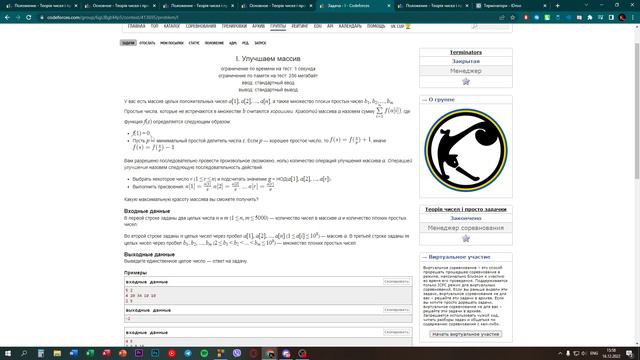Select the ЗАДАЧИ contest sub-tab
Image resolution: width=640 pixels, height=360 pixels.
[x=128, y=43]
